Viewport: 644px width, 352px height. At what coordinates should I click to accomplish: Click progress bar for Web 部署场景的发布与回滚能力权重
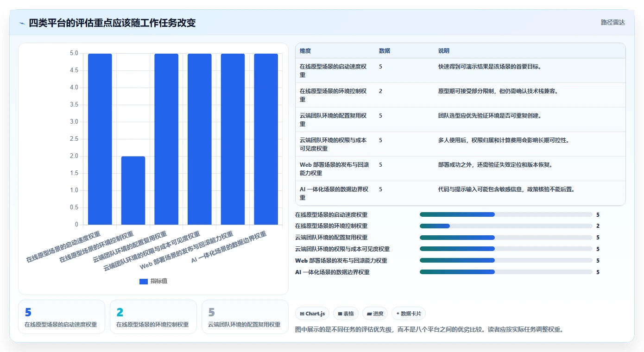506,260
